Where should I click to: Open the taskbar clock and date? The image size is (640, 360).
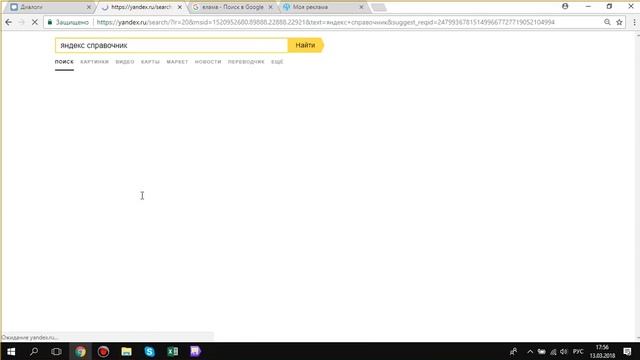[x=602, y=351]
